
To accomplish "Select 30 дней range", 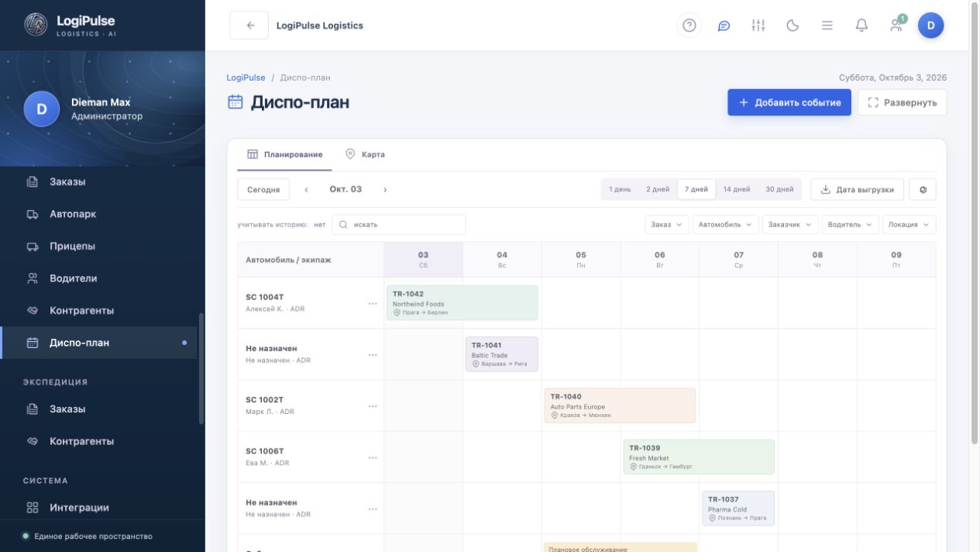I will [x=779, y=189].
